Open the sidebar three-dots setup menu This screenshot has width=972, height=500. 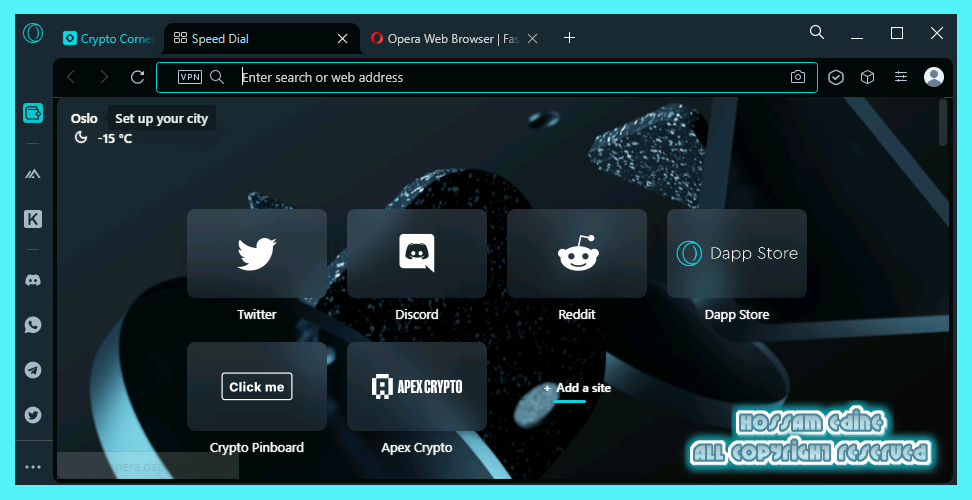[33, 467]
